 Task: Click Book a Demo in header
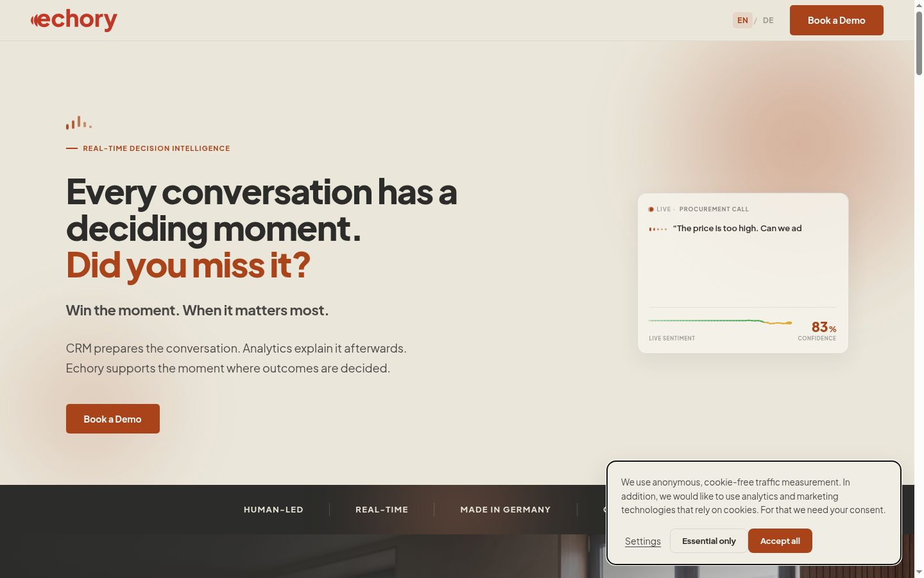(x=836, y=20)
